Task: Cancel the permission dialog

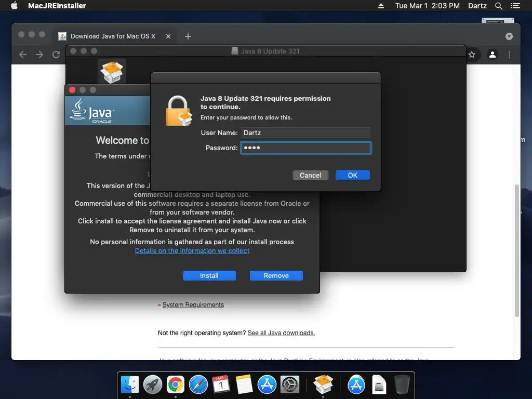Action: tap(311, 176)
